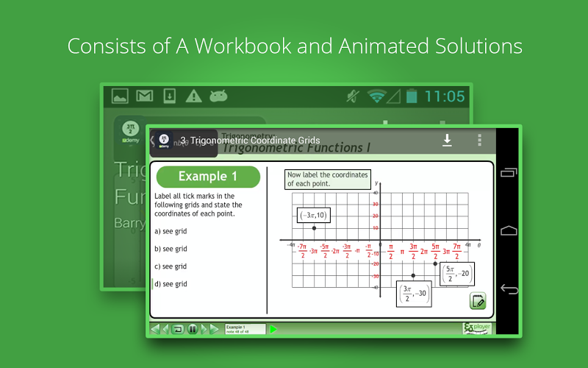Click the plotted point at y = -20

click(x=435, y=263)
